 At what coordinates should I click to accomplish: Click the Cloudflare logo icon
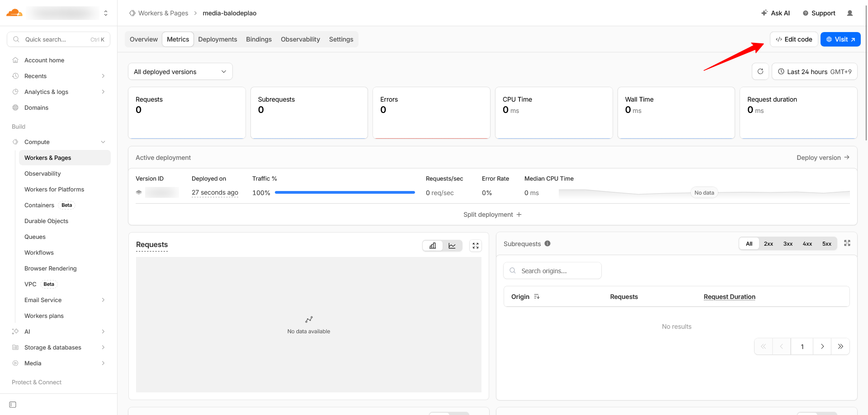click(14, 13)
